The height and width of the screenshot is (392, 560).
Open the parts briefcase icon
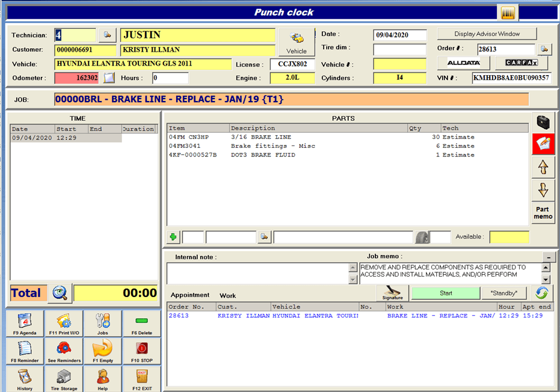[543, 121]
